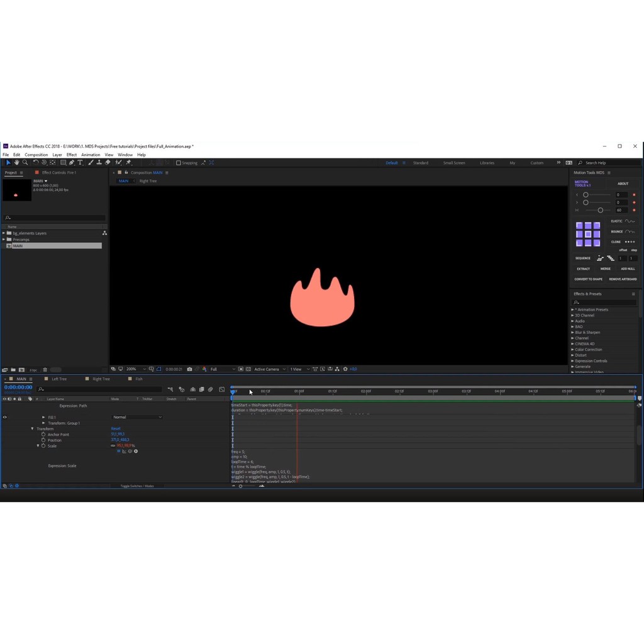Enable the Snapping checkbox
Image resolution: width=644 pixels, height=644 pixels.
(x=179, y=163)
